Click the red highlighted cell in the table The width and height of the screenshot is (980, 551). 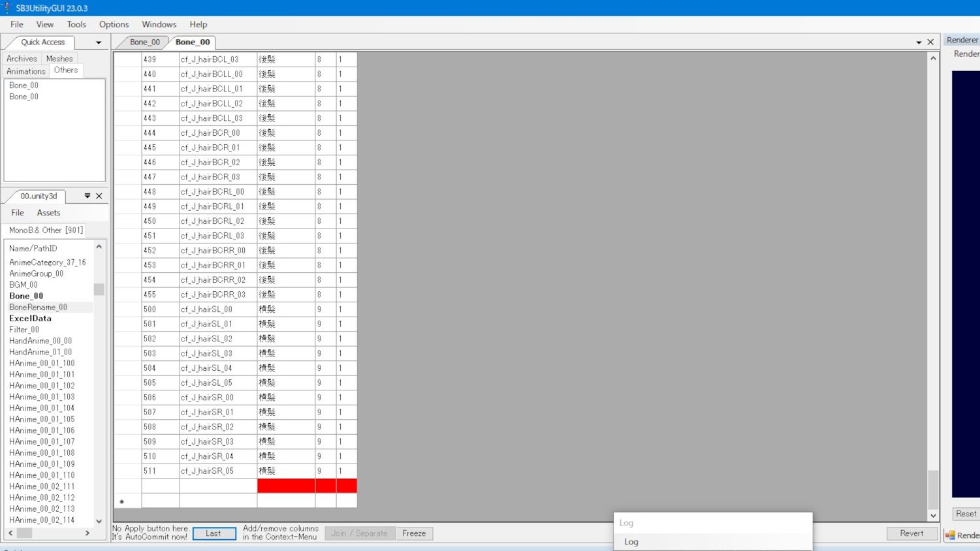pos(286,486)
